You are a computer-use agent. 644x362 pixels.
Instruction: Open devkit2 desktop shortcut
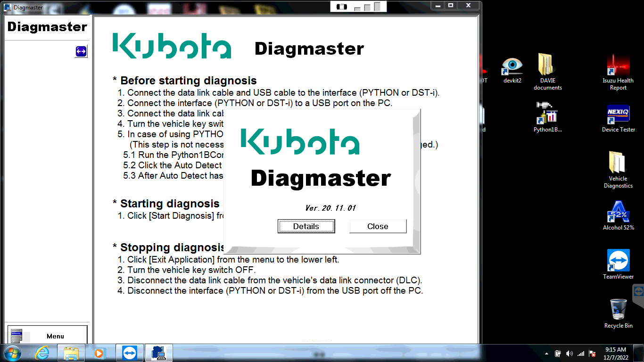coord(512,69)
